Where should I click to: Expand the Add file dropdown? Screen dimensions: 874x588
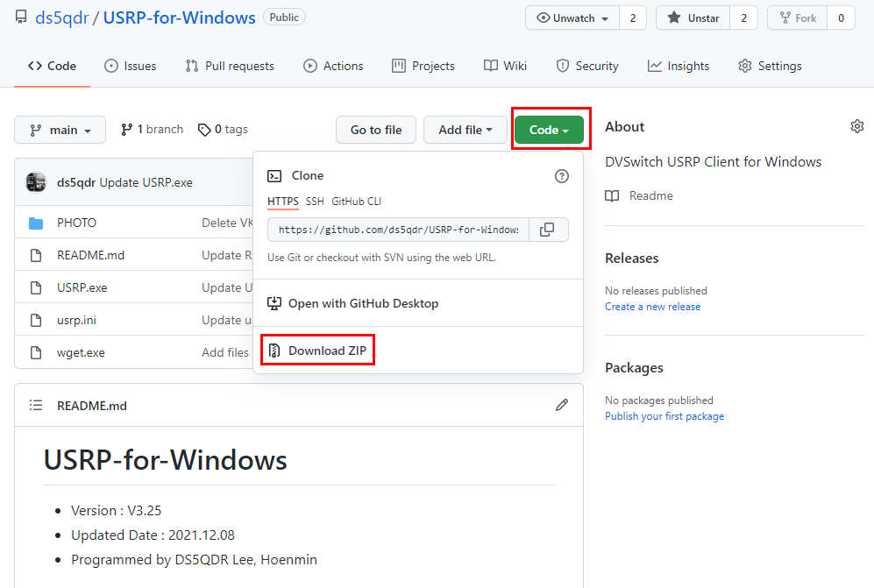pos(465,130)
